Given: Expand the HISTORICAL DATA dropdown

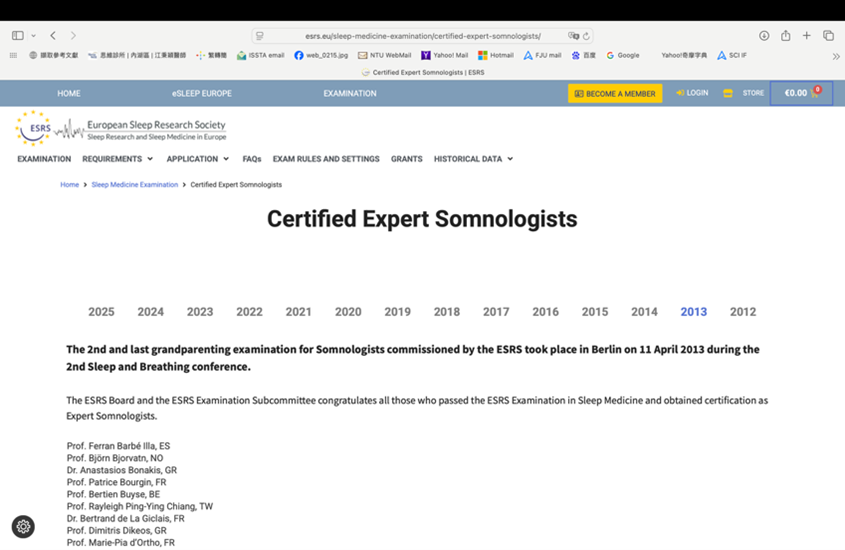Looking at the screenshot, I should (473, 159).
